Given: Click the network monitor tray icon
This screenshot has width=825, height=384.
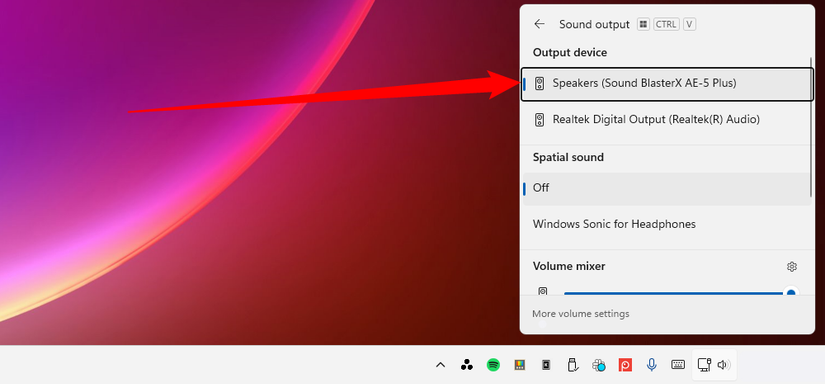Looking at the screenshot, I should [704, 365].
